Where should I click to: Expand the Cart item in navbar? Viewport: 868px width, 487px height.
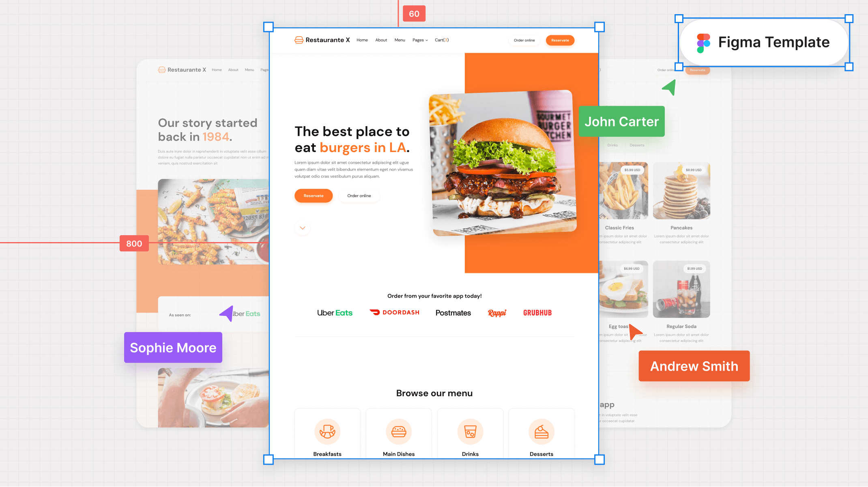[x=442, y=40]
